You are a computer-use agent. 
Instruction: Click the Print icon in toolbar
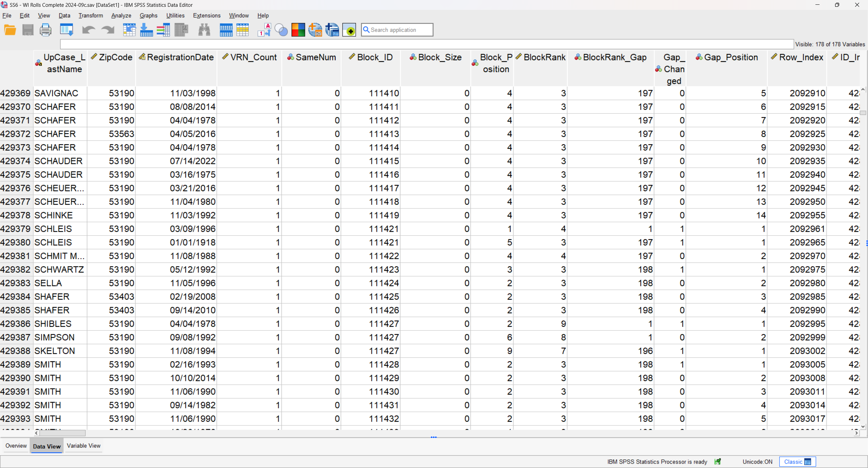coord(45,30)
